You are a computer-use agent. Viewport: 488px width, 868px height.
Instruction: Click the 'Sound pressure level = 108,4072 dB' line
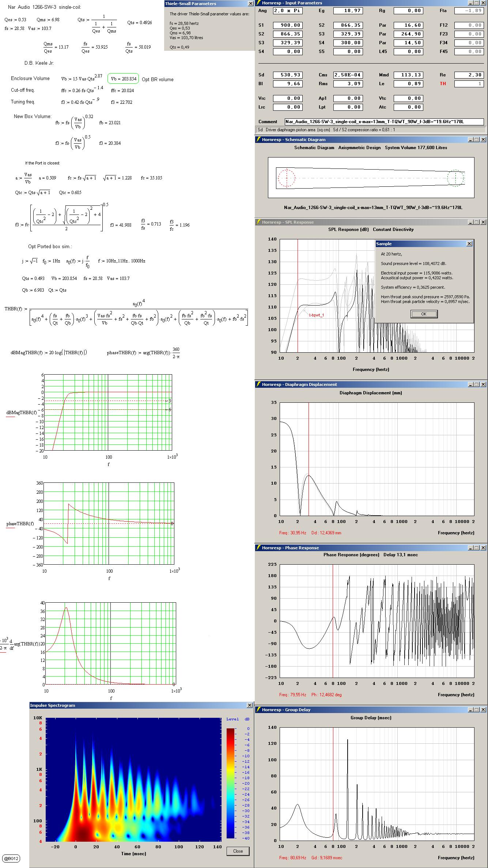point(413,264)
